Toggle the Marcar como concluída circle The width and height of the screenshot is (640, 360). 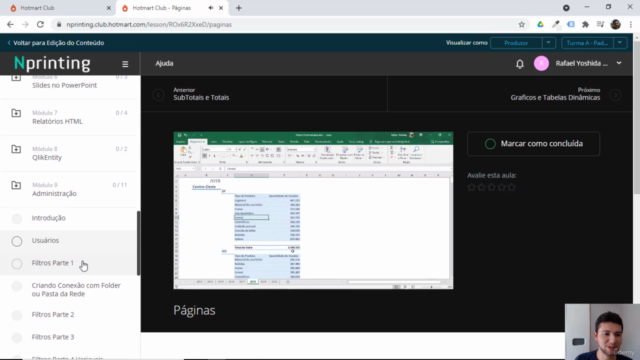pyautogui.click(x=490, y=144)
